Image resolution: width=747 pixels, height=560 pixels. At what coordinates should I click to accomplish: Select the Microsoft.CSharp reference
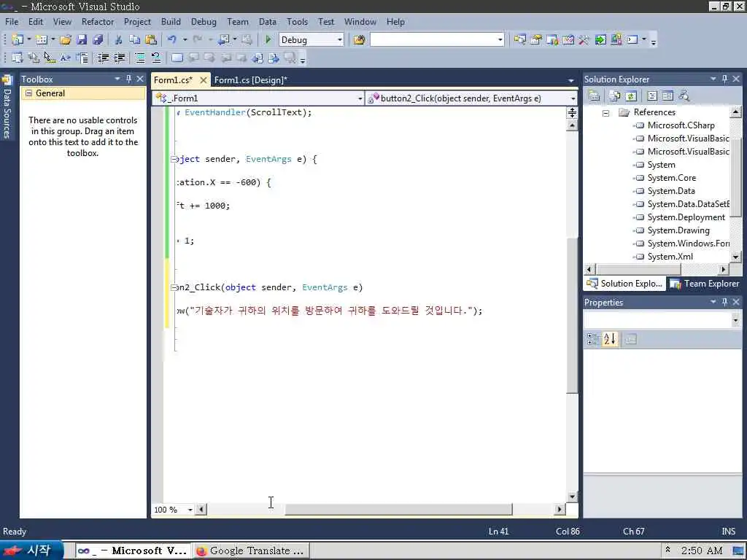tap(681, 125)
